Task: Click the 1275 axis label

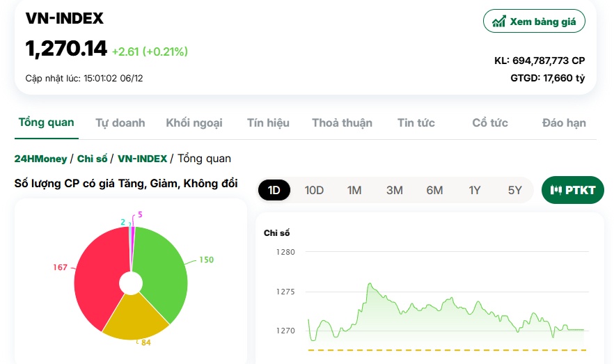Action: 285,292
